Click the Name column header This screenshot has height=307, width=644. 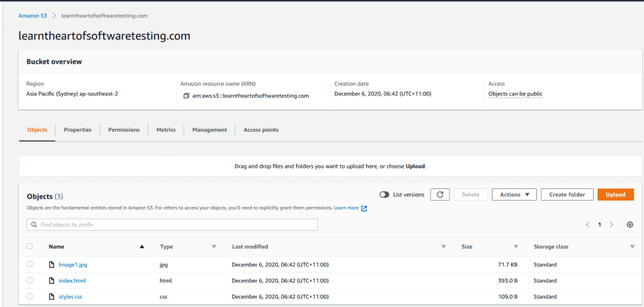pos(56,246)
